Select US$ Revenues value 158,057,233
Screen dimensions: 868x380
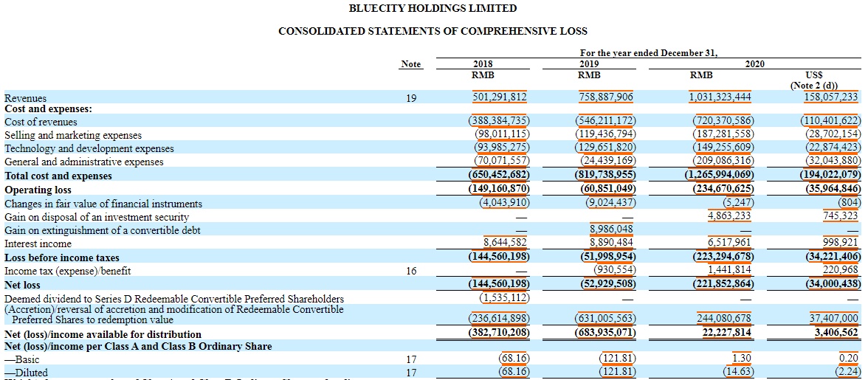point(830,98)
